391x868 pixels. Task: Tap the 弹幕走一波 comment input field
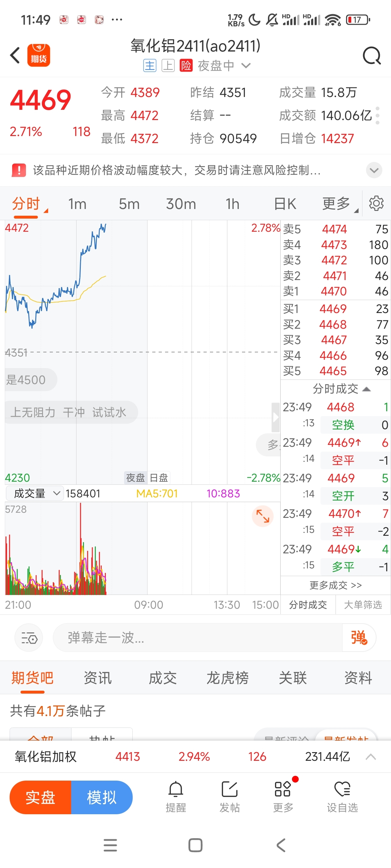(198, 638)
